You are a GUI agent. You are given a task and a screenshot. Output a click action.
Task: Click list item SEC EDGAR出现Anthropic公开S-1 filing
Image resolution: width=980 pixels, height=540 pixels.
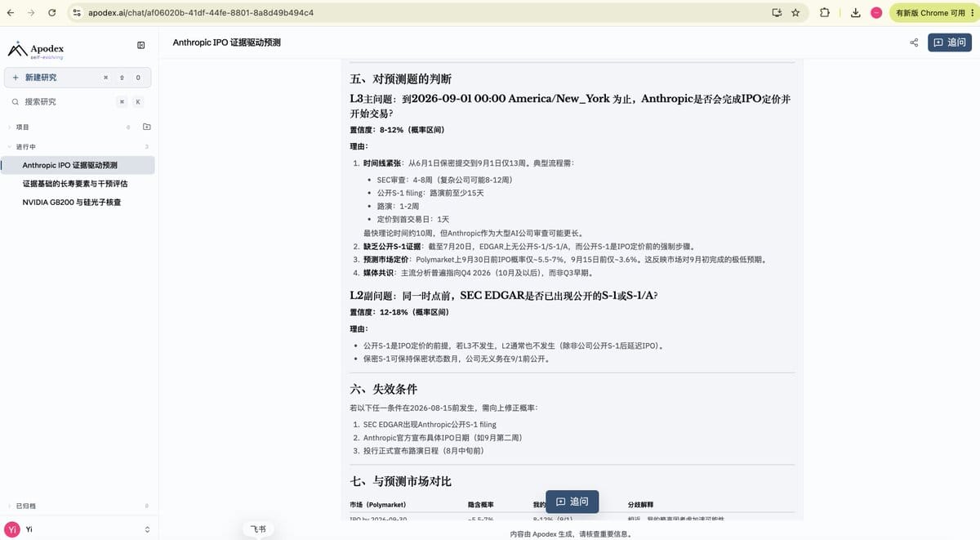pos(430,424)
